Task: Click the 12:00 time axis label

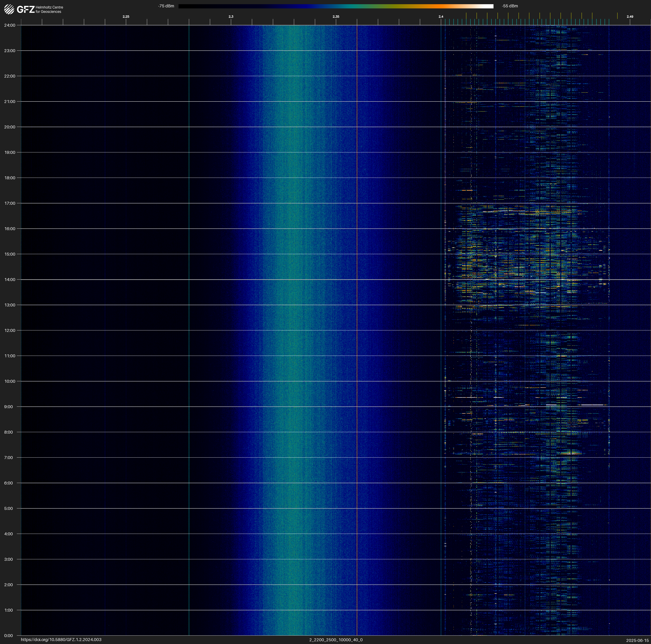Action: (x=10, y=330)
